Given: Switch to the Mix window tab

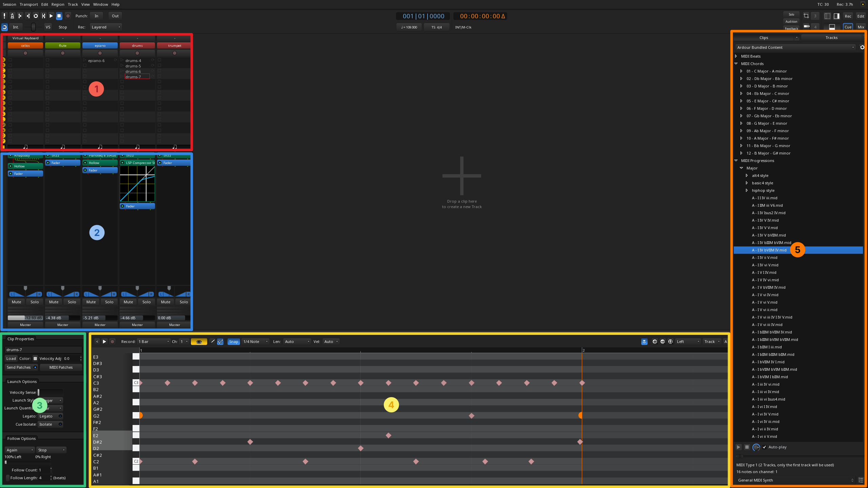Looking at the screenshot, I should (861, 27).
